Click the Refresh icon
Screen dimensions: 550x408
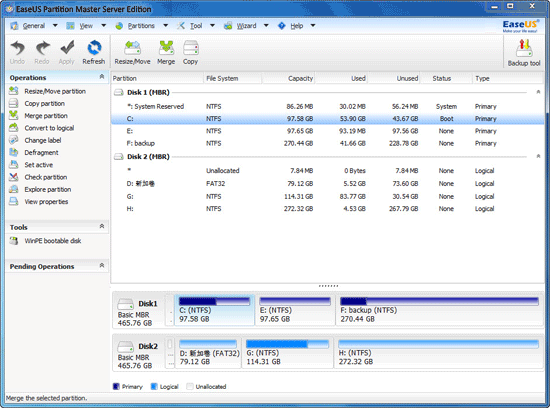(x=94, y=52)
